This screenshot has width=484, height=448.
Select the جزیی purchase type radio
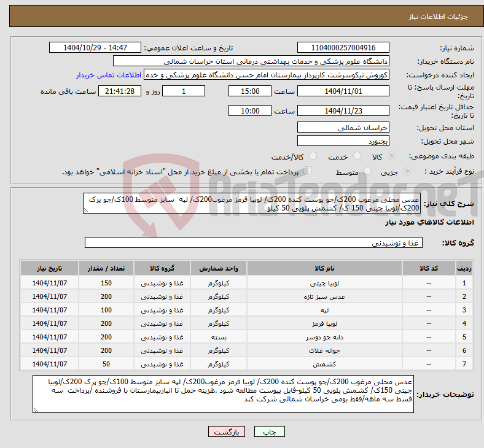point(407,171)
